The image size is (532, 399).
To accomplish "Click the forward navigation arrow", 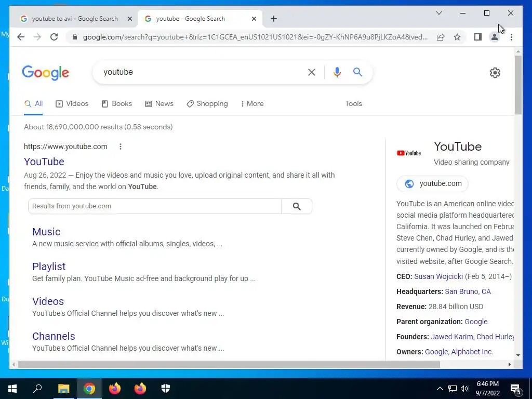I will pos(37,37).
